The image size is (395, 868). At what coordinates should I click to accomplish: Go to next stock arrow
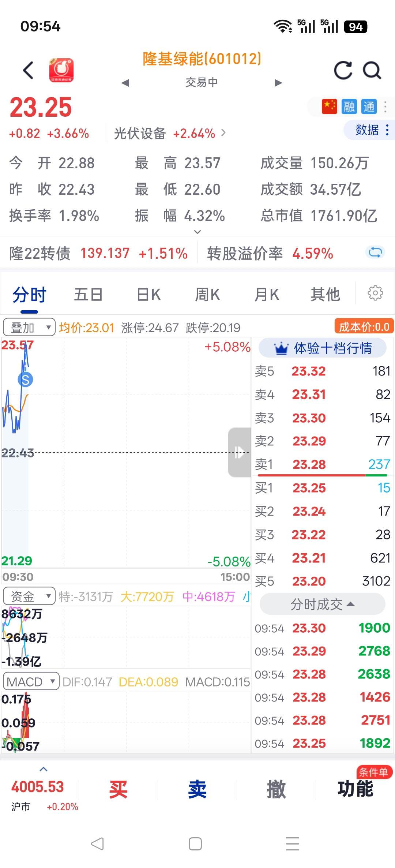point(278,83)
